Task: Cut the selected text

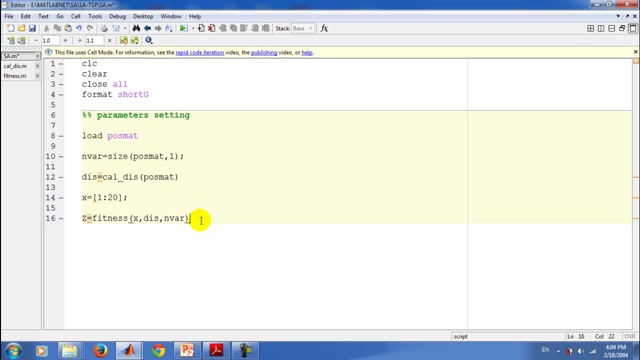Action: [x=47, y=28]
